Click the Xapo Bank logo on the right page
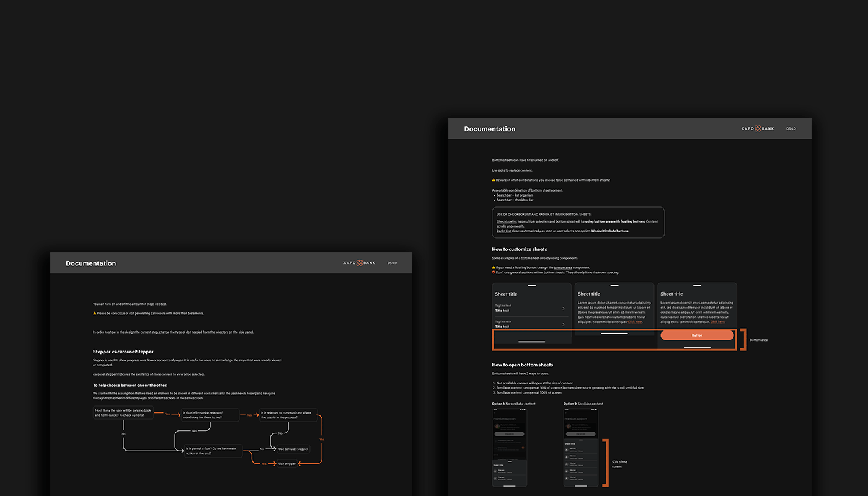The height and width of the screenshot is (496, 868). click(758, 128)
